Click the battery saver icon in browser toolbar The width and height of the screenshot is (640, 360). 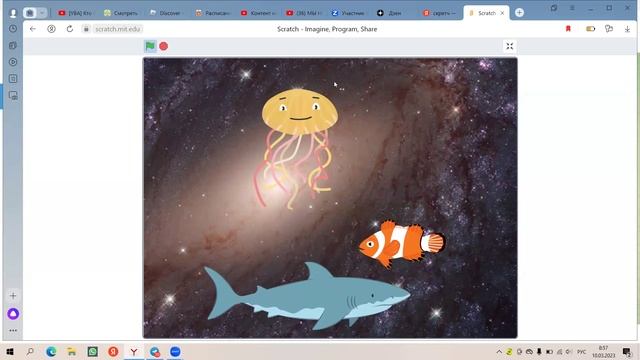click(x=590, y=29)
